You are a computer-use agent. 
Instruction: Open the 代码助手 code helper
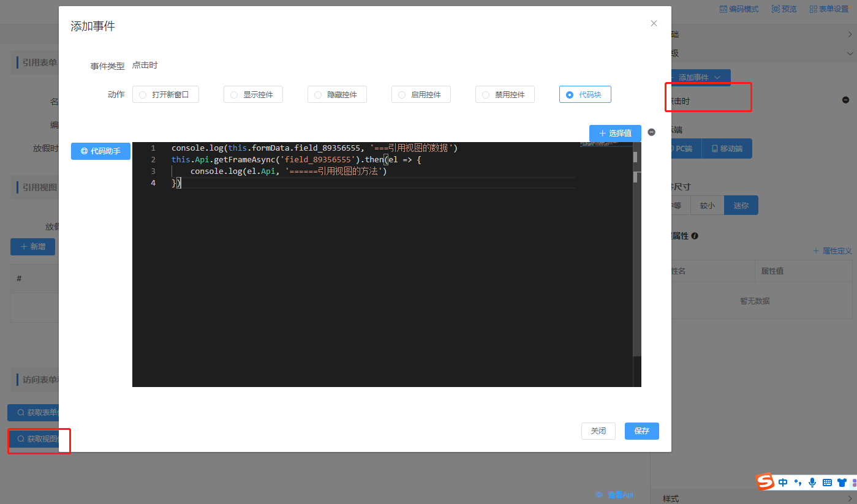pos(100,151)
